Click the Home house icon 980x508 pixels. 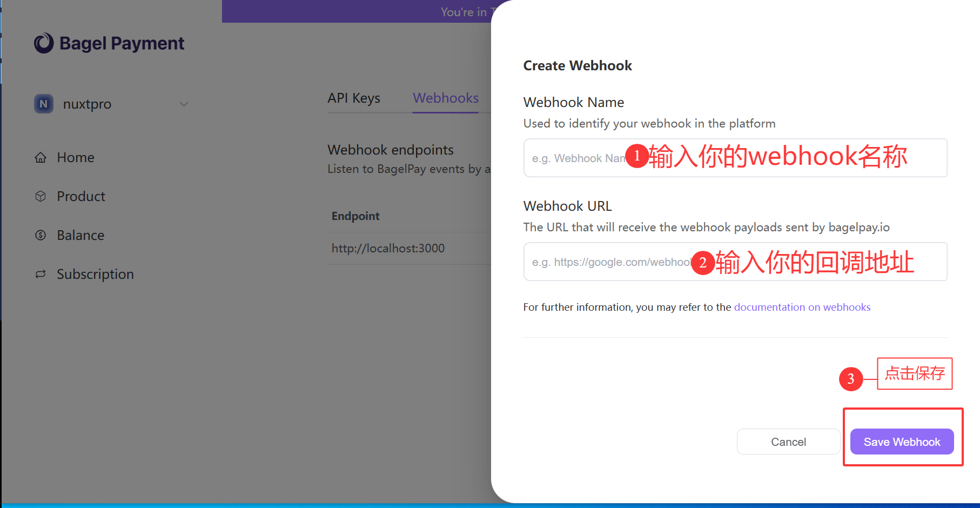pos(41,157)
